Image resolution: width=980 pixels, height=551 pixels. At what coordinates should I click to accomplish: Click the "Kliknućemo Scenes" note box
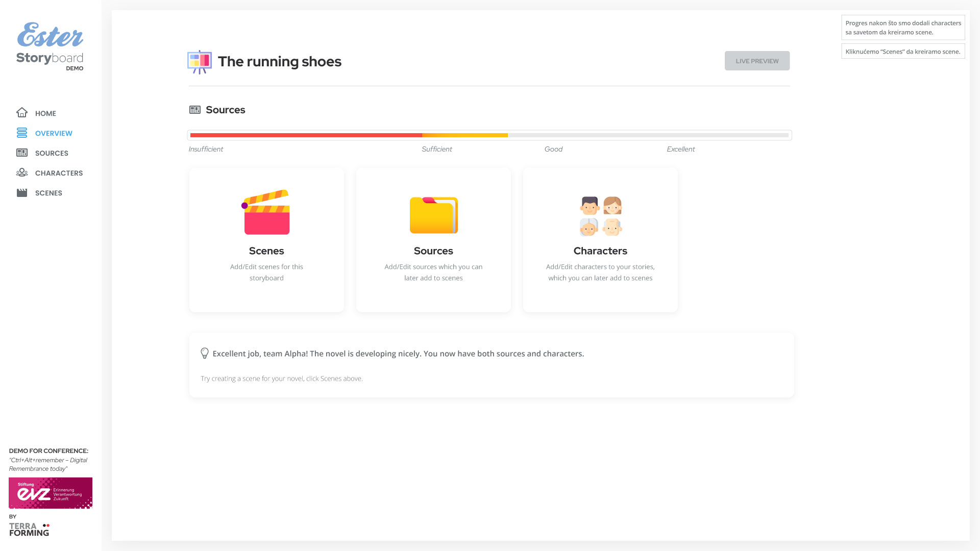902,52
